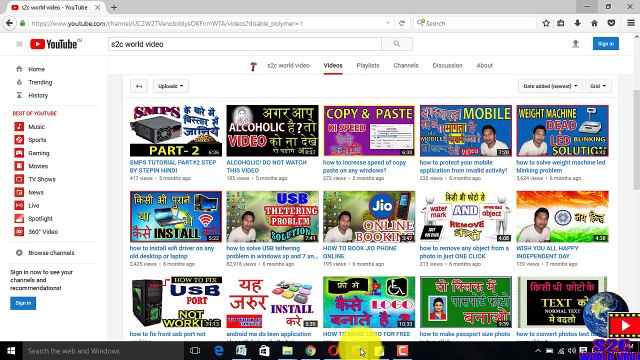Open the Windows Start menu
The width and height of the screenshot is (640, 360).
coord(11,351)
